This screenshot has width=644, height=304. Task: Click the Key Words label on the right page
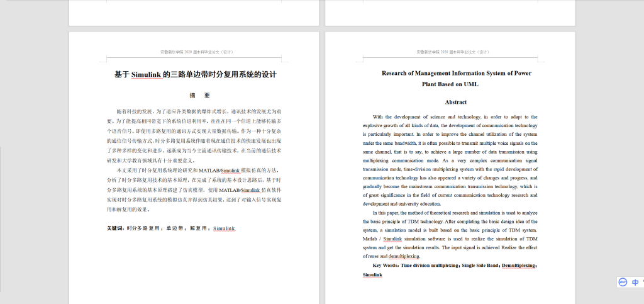(386, 266)
